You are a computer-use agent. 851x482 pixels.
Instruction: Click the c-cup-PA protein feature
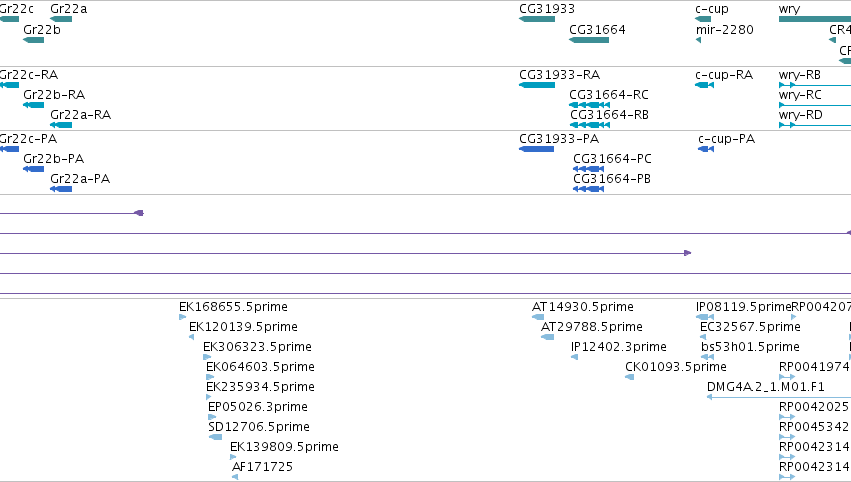706,149
